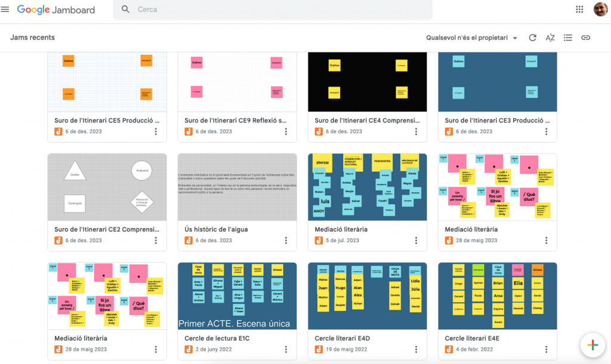Open more options for 'Cercle literari E4D'
611x364 pixels.
(416, 350)
